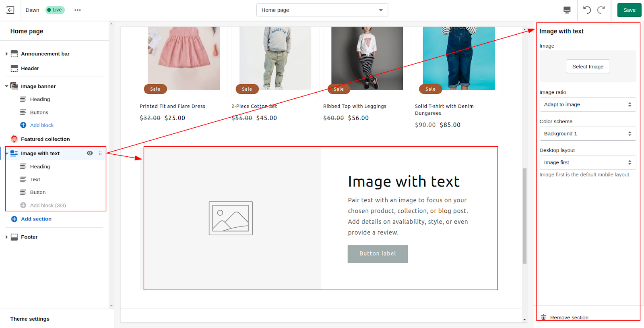The height and width of the screenshot is (328, 644).
Task: Click the Live status badge
Action: (x=55, y=10)
